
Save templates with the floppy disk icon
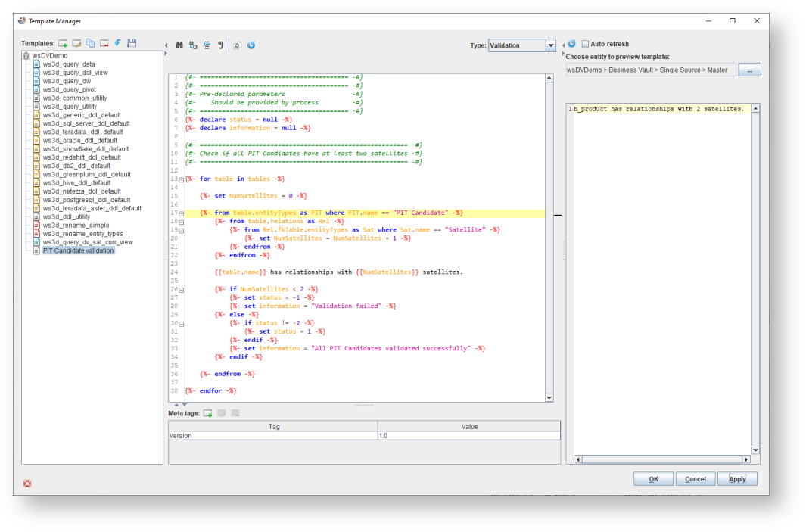tap(132, 44)
